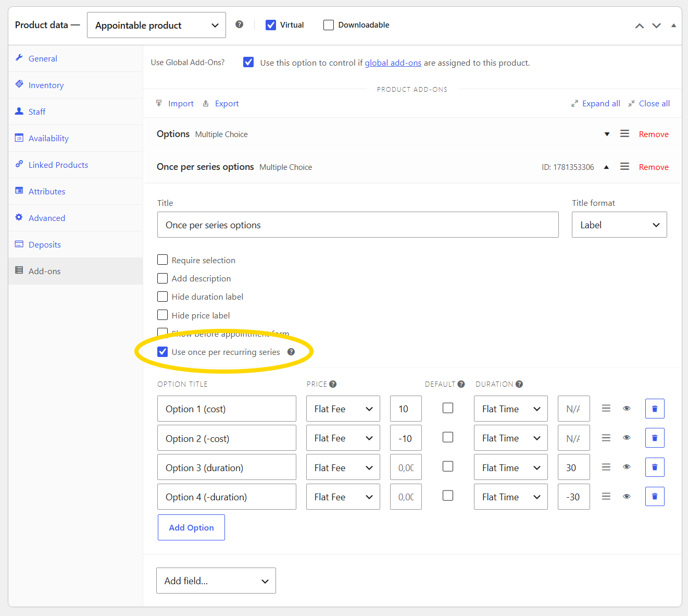The height and width of the screenshot is (616, 688).
Task: Click the DEFAULT column help icon
Action: [461, 384]
